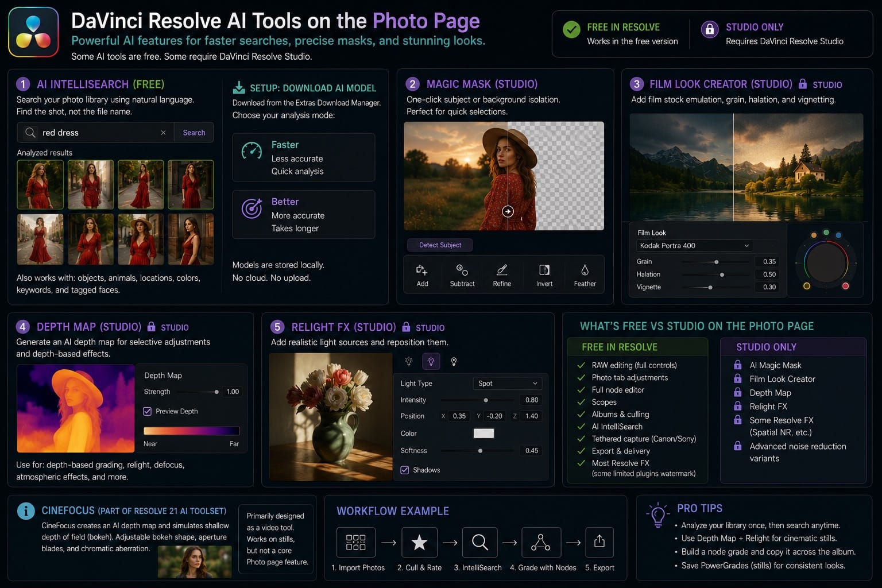Click the Subtract mask tool icon

click(x=462, y=270)
